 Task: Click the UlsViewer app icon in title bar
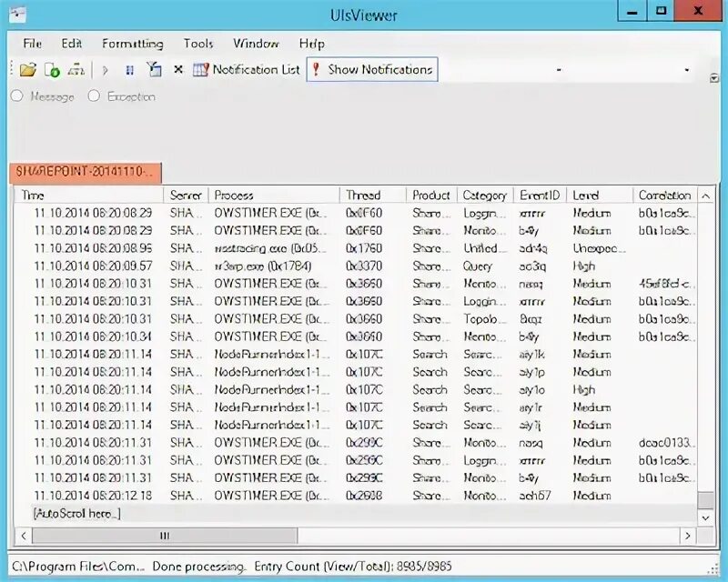[17, 14]
